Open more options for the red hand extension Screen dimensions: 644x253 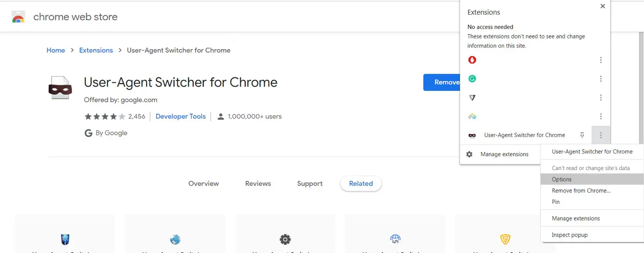tap(601, 60)
